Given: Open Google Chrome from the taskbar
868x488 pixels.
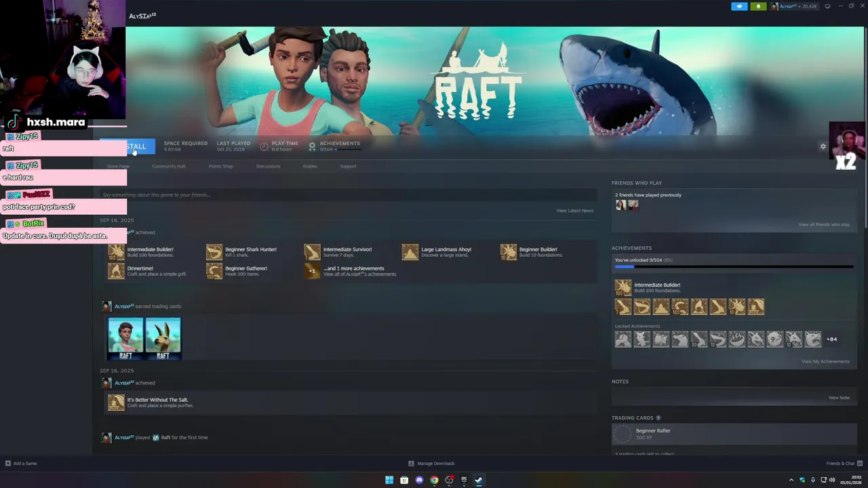Looking at the screenshot, I should pos(434,480).
